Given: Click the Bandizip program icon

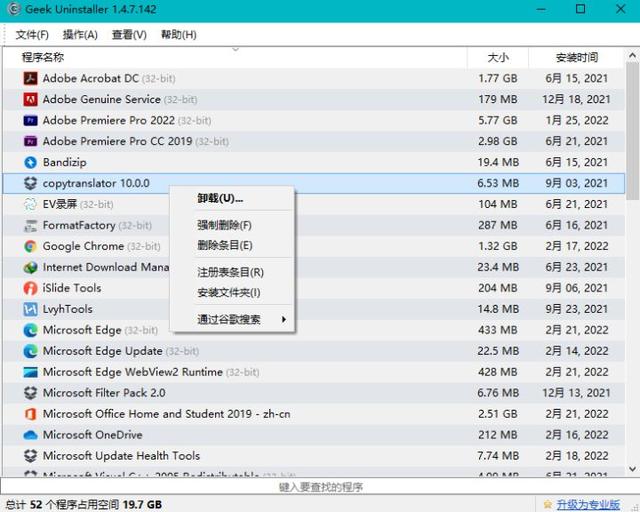Looking at the screenshot, I should [x=30, y=162].
